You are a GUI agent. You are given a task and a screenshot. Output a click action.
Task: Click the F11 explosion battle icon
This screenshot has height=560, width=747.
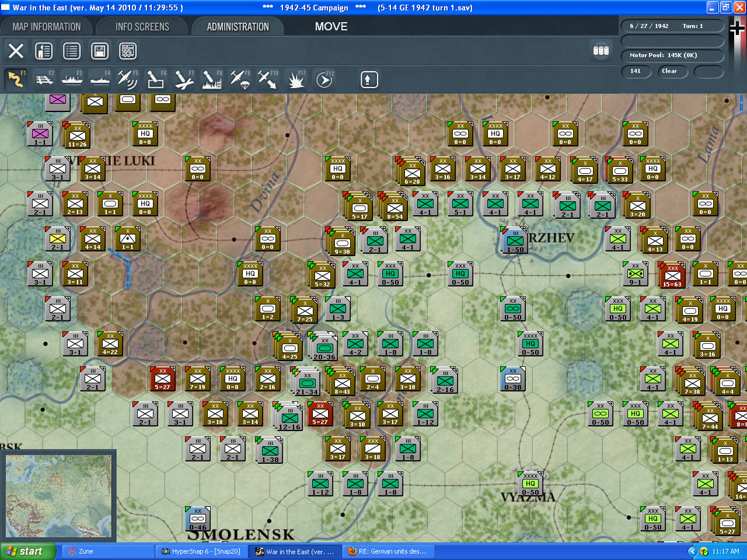[296, 79]
